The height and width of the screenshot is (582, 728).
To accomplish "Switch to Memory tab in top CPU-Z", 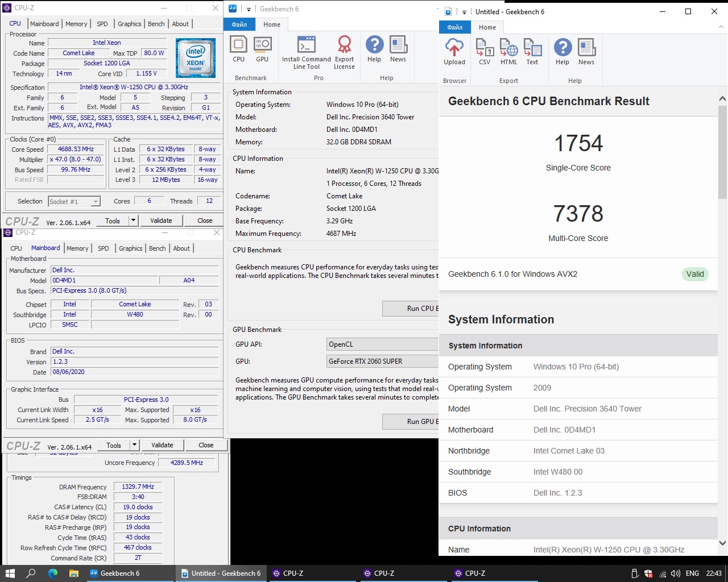I will 76,24.
